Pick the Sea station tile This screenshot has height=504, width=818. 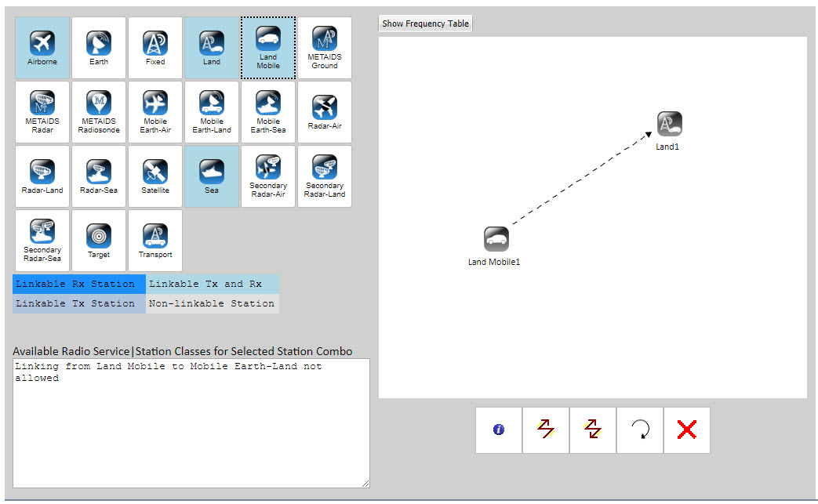coord(212,176)
